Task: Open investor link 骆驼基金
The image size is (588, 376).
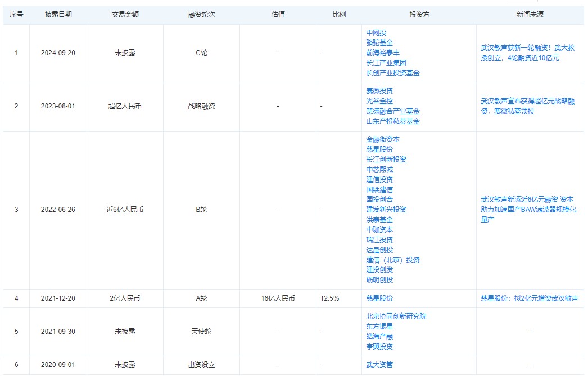Action: point(379,43)
